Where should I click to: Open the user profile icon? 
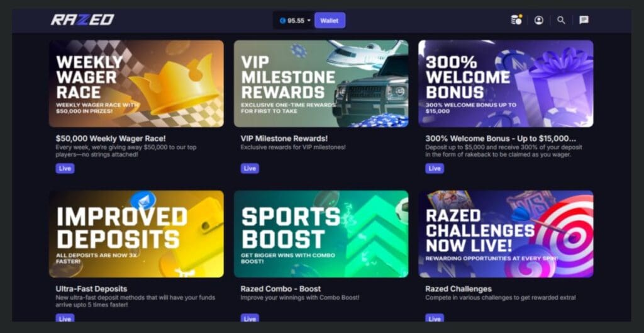538,20
